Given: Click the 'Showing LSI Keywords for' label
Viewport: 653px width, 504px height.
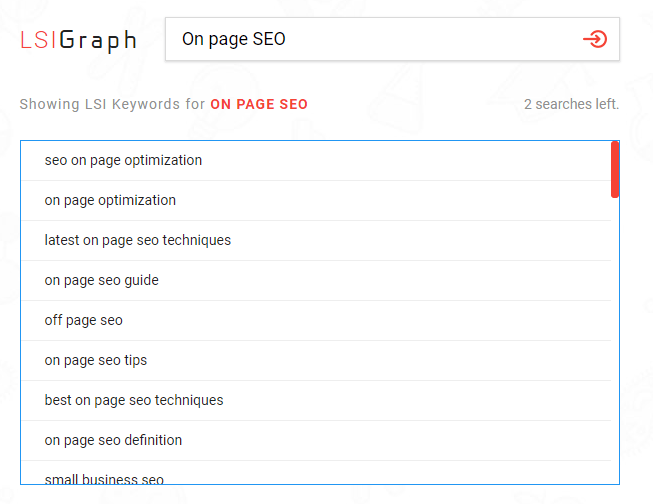Looking at the screenshot, I should pos(112,104).
